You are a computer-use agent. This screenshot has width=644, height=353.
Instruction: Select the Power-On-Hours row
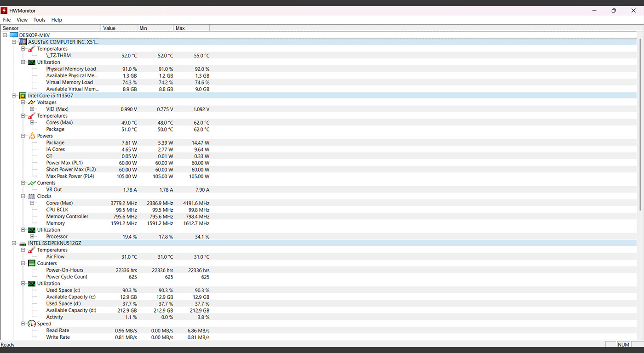tap(318, 270)
